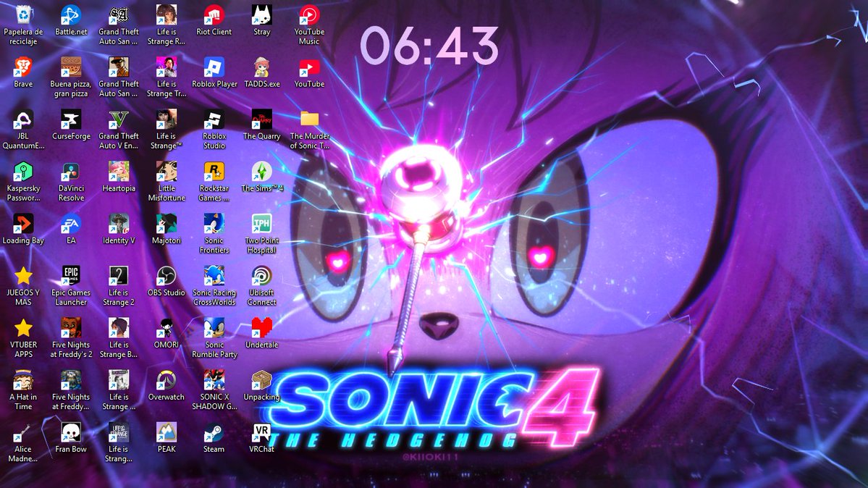Screen dimensions: 868x488
Task: Launch Battle.net from the desktop
Action: tap(71, 15)
